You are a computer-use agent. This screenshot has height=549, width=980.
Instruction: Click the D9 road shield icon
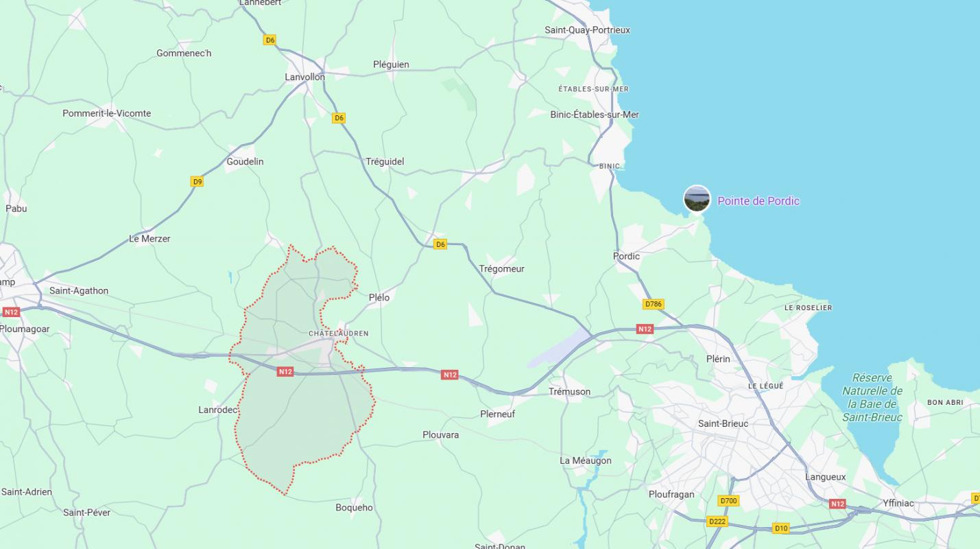[198, 182]
